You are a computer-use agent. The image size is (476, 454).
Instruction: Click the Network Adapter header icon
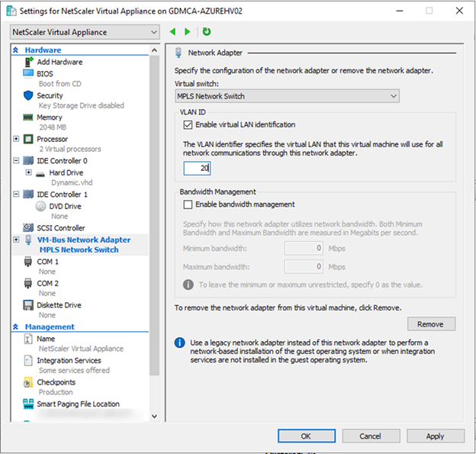click(178, 53)
